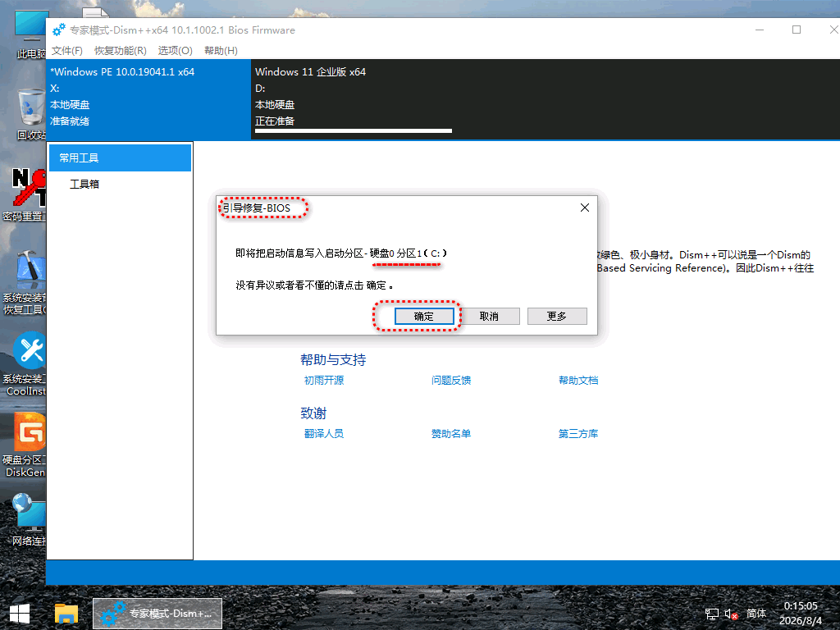Open File Explorer from the taskbar
Screen dimensions: 840x630
tap(66, 614)
